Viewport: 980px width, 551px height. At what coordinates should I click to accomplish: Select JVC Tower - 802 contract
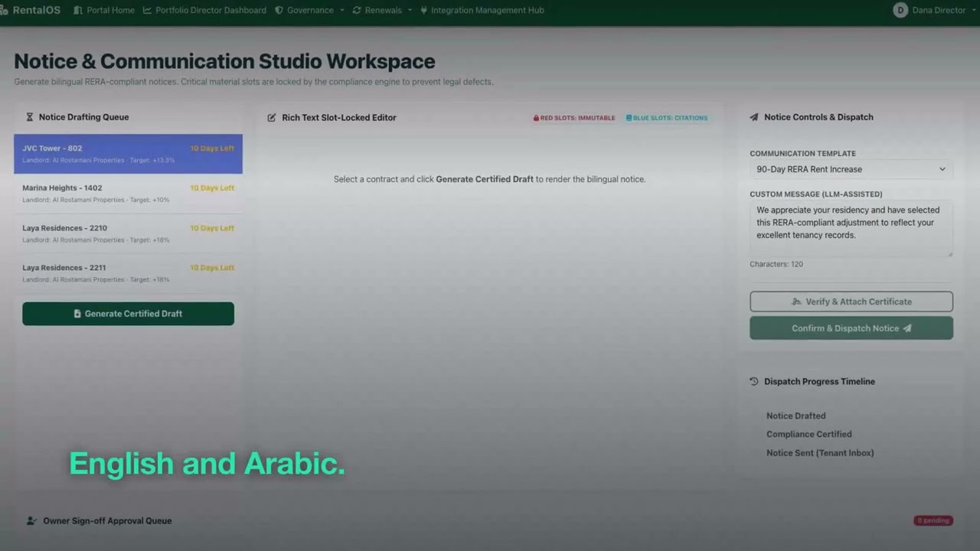[128, 154]
